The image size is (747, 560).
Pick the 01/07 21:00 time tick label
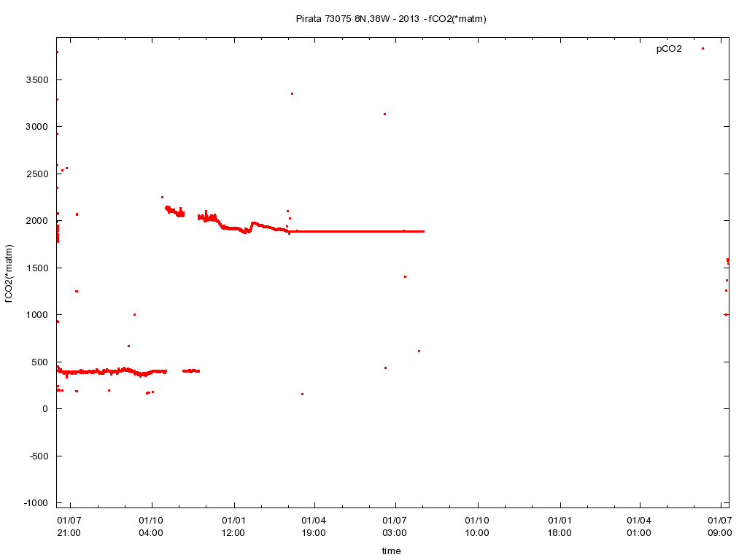click(69, 526)
